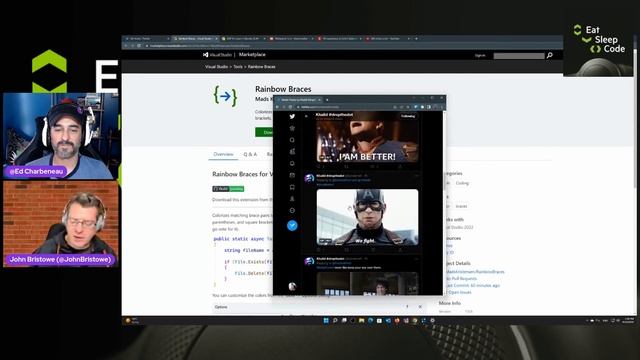Click the Marketplace search input field
This screenshot has width=640, height=360.
[519, 56]
